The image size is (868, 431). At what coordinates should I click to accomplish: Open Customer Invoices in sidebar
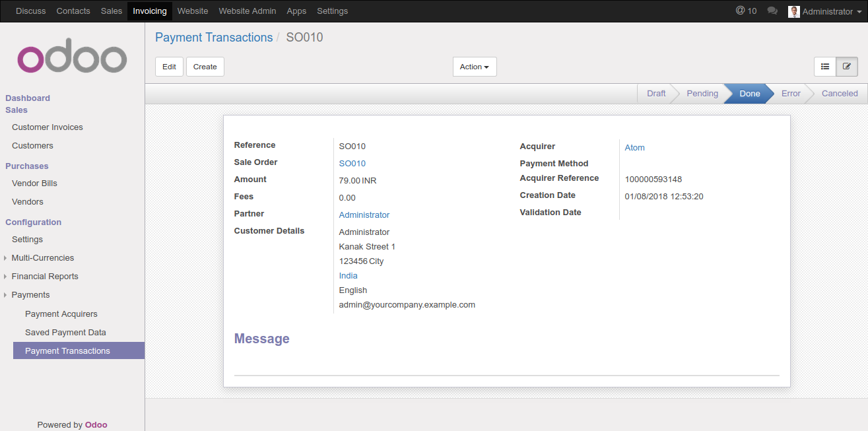point(48,127)
